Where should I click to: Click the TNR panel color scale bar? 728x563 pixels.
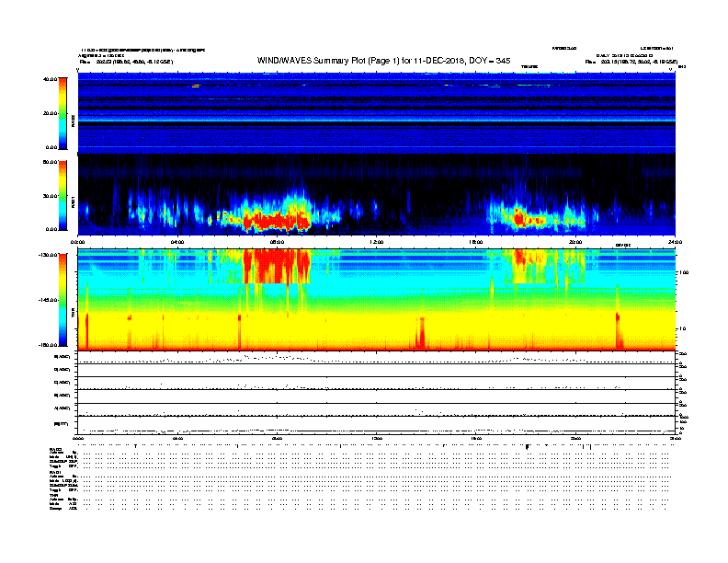63,300
